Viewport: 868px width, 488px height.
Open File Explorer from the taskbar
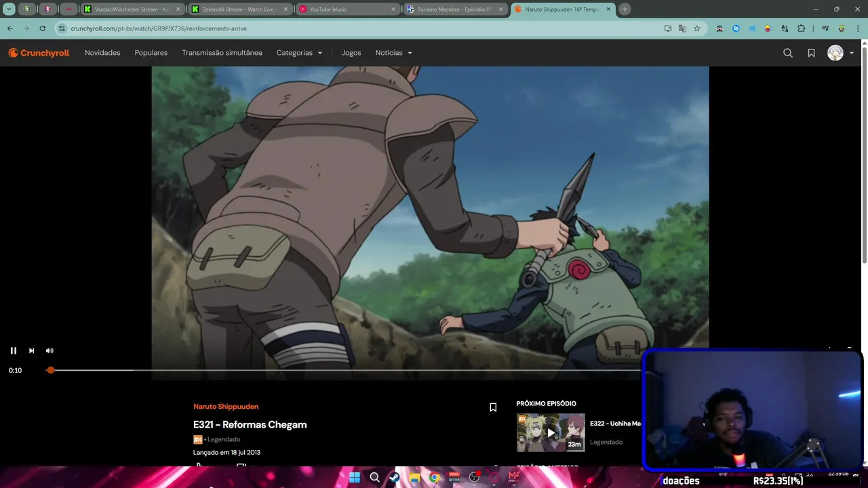pyautogui.click(x=414, y=477)
